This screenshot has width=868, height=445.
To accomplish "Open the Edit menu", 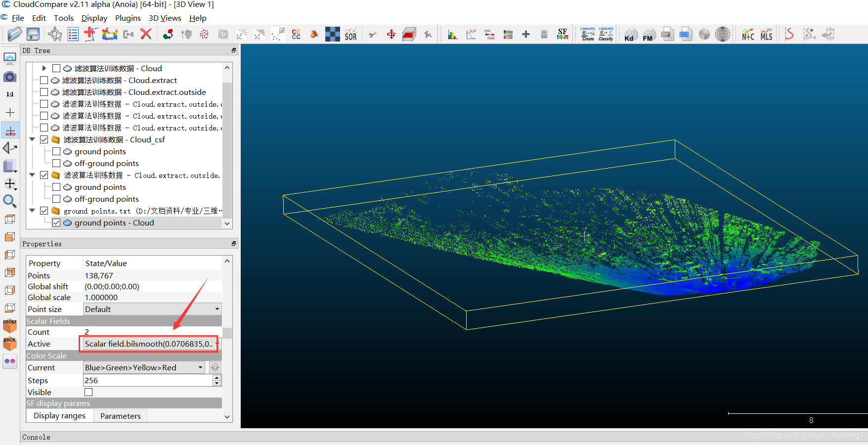I will tap(39, 18).
